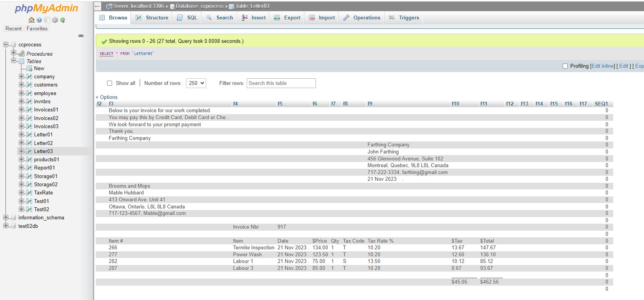The height and width of the screenshot is (300, 644).
Task: Collapse the Tables node
Action: [x=14, y=60]
